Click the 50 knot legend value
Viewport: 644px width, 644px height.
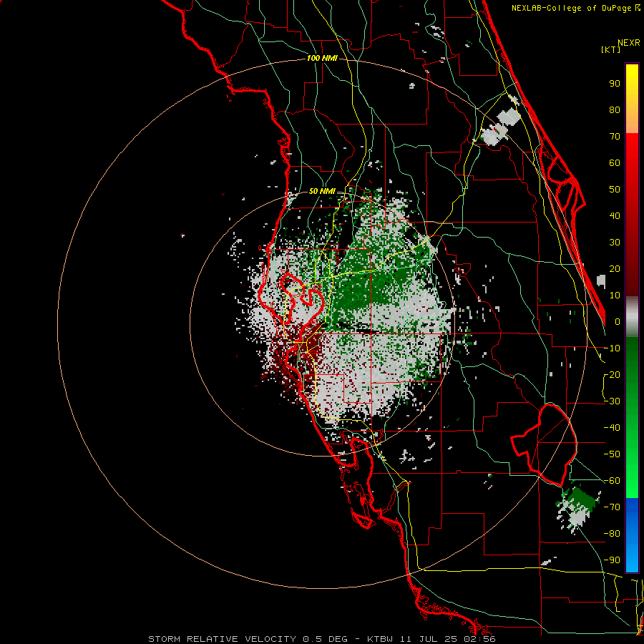pyautogui.click(x=615, y=190)
